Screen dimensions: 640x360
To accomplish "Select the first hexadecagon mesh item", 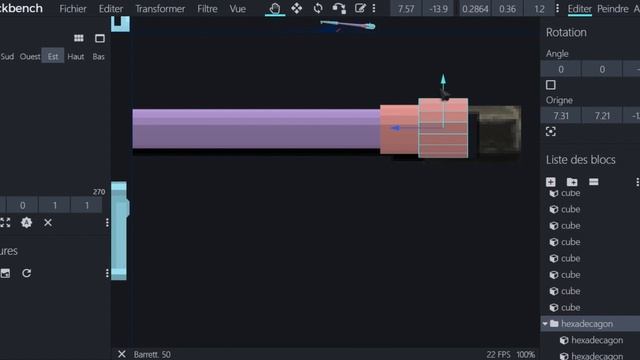I will 596,340.
